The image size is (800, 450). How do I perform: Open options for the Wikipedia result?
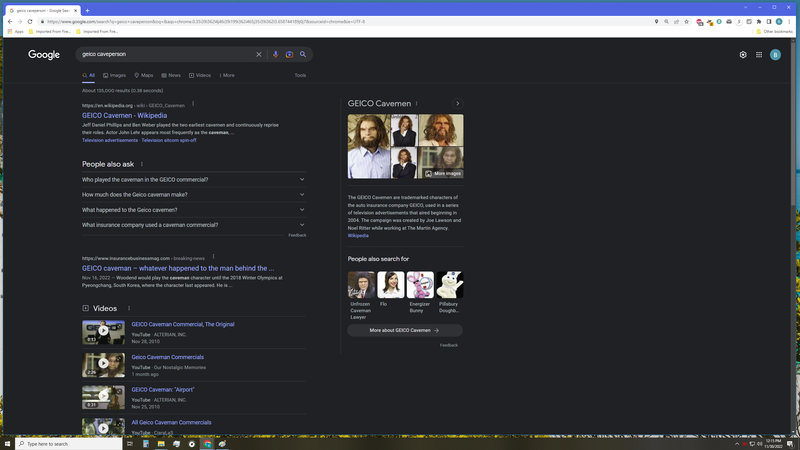pyautogui.click(x=193, y=104)
